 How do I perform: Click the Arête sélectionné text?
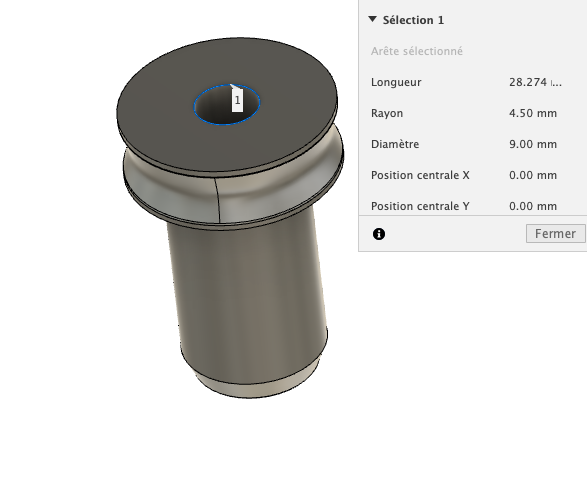coord(417,51)
